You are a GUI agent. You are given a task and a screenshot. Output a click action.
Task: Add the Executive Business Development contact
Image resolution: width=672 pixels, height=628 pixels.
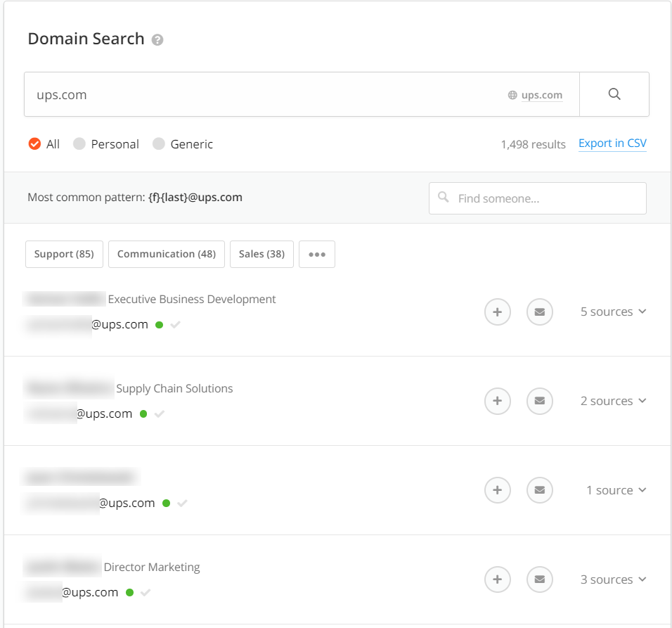coord(497,312)
